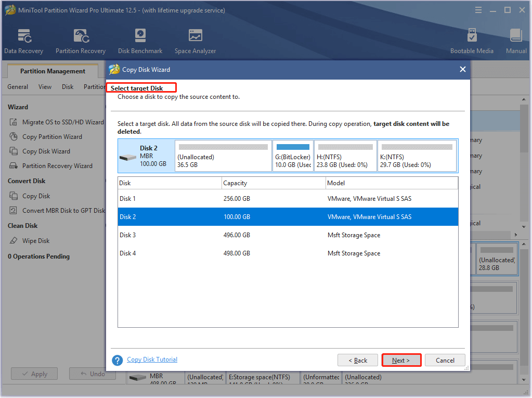Click Convert MBR Disk to GPT Disk icon
Viewport: 532px width, 398px height.
point(13,211)
